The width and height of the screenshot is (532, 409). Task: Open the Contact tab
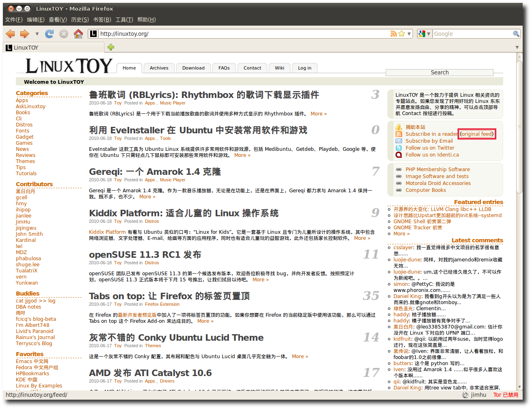252,68
